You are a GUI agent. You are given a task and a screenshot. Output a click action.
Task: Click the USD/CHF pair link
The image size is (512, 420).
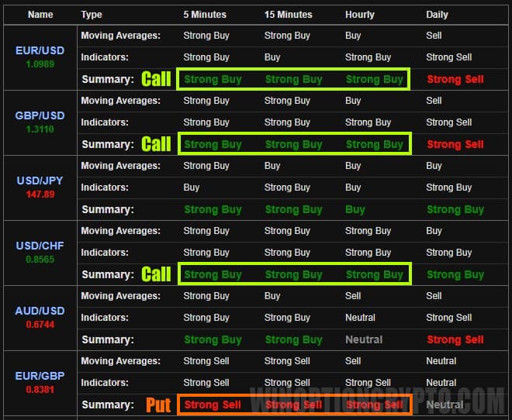pos(40,246)
